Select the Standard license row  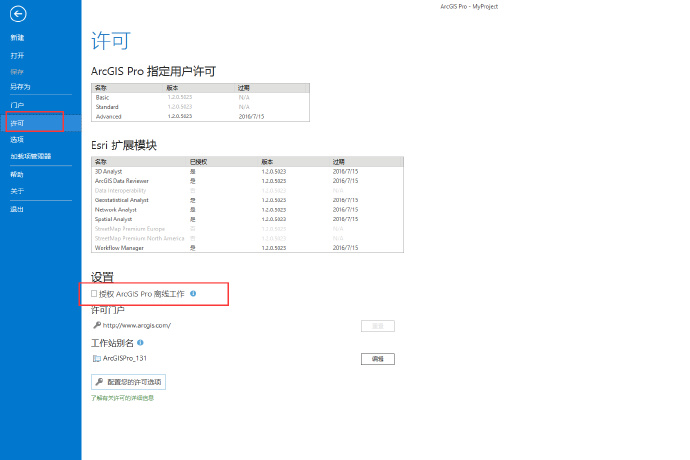pyautogui.click(x=200, y=107)
